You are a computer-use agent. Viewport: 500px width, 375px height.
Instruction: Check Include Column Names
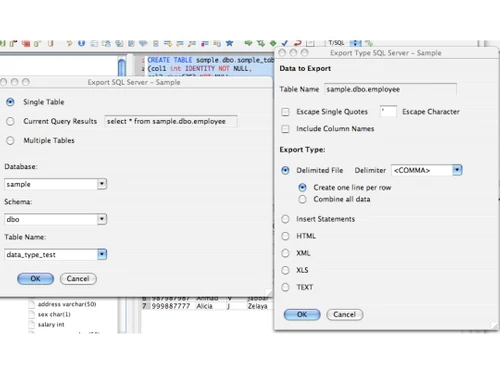click(x=285, y=129)
